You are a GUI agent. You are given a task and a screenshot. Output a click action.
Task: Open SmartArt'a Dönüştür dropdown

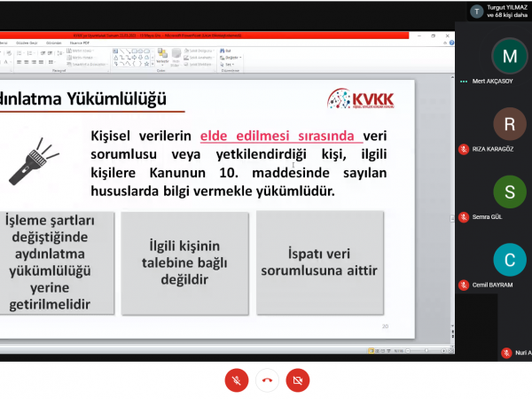point(88,64)
